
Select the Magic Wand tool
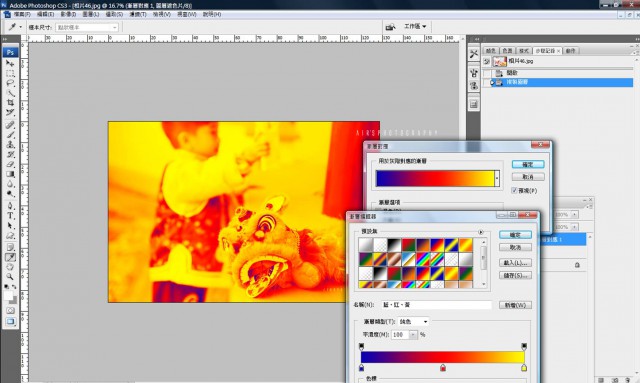[10, 93]
